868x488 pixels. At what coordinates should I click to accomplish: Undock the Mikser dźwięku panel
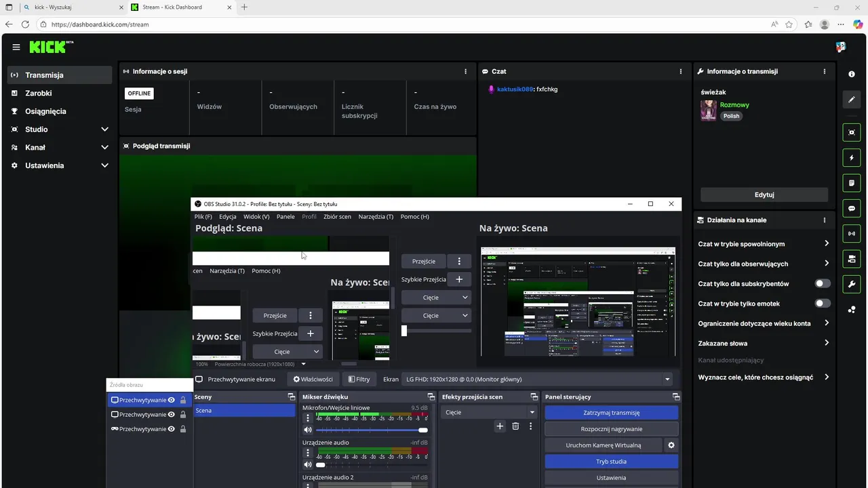[431, 397]
